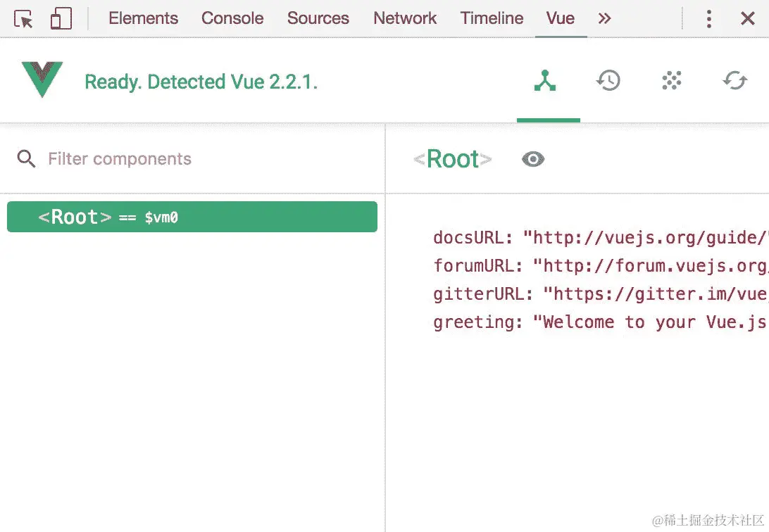The width and height of the screenshot is (769, 532).
Task: Go to the Network tab
Action: click(405, 18)
